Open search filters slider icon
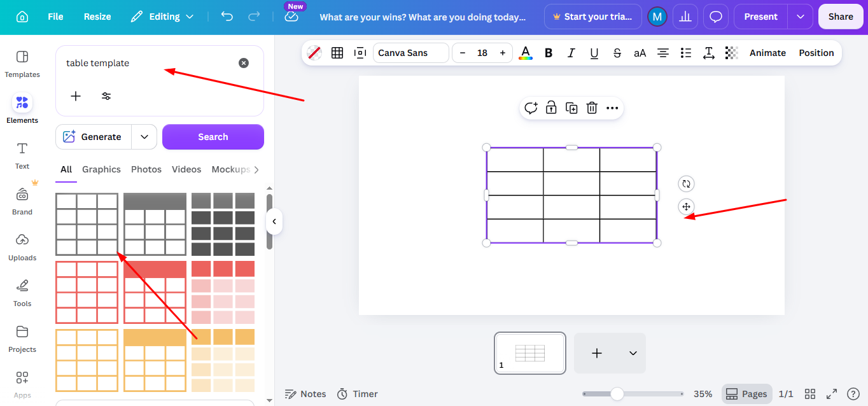868x406 pixels. [106, 96]
